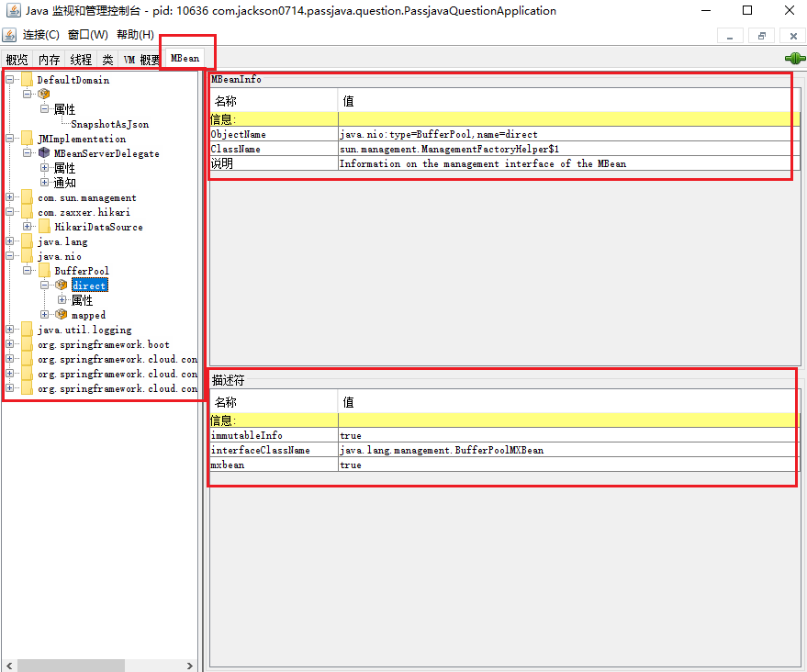Restore the internal frame with the restore icon
The image size is (807, 672).
pos(761,35)
